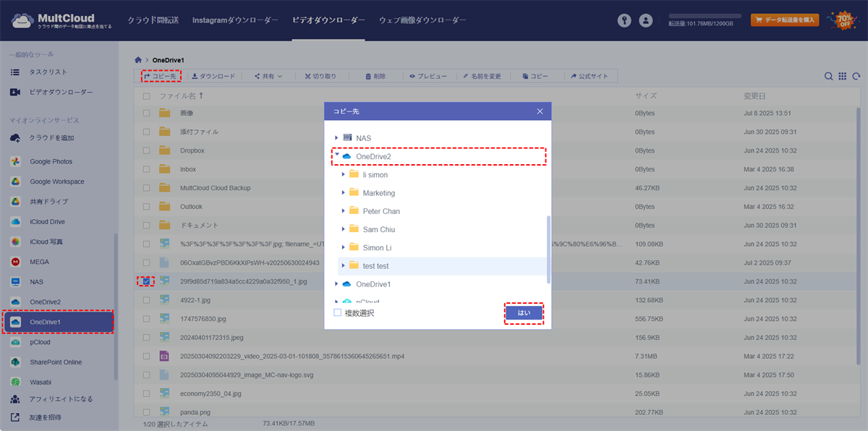The height and width of the screenshot is (431, 868).
Task: Check the Inbox folder checkbox
Action: tap(147, 169)
